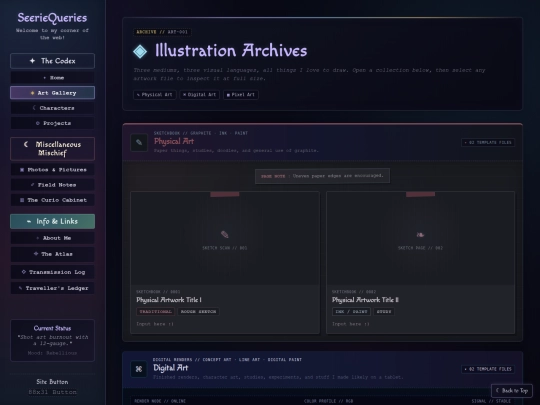This screenshot has width=540, height=405.
Task: Open Field Notes page
Action: (x=52, y=185)
